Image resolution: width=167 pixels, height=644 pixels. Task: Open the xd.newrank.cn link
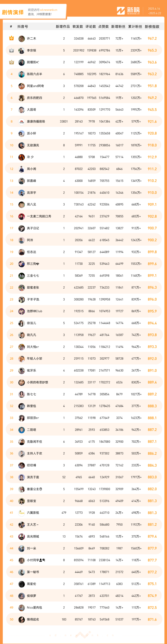(48, 10)
